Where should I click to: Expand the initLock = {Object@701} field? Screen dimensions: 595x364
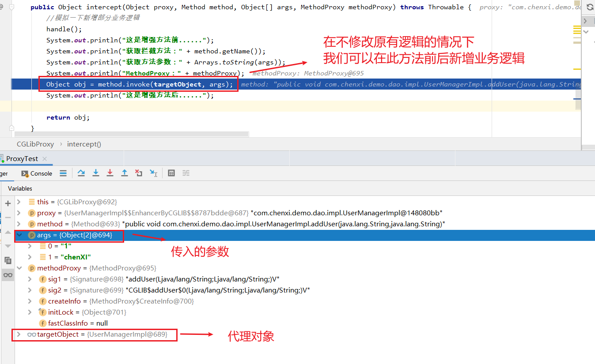pos(30,312)
